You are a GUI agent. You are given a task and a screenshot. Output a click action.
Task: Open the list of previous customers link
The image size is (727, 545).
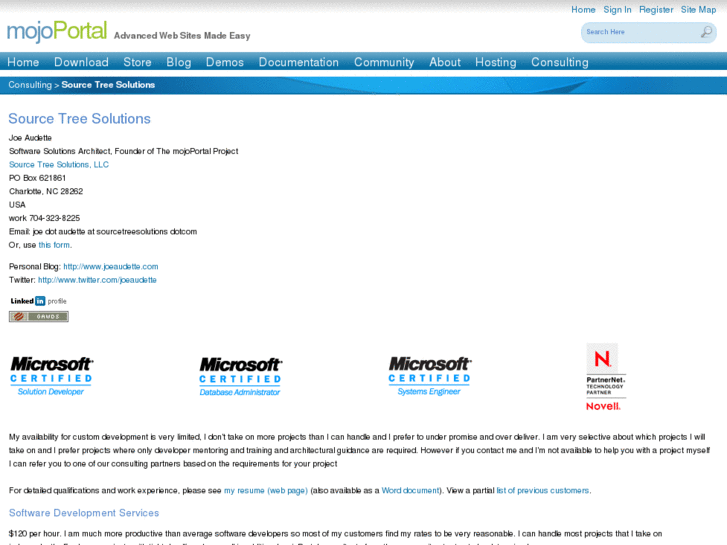click(x=543, y=491)
